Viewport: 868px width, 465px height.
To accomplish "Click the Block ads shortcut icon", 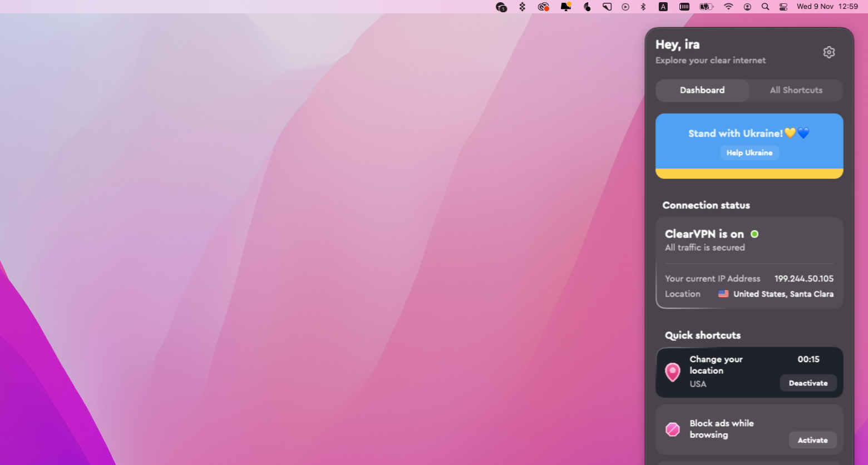I will (x=673, y=429).
